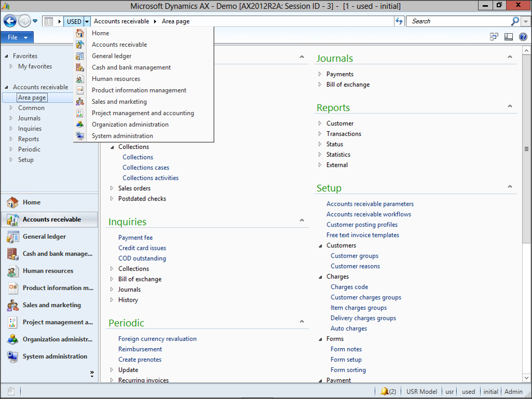This screenshot has width=532, height=399.
Task: Open the Credit card issues inquiry link
Action: tap(142, 248)
